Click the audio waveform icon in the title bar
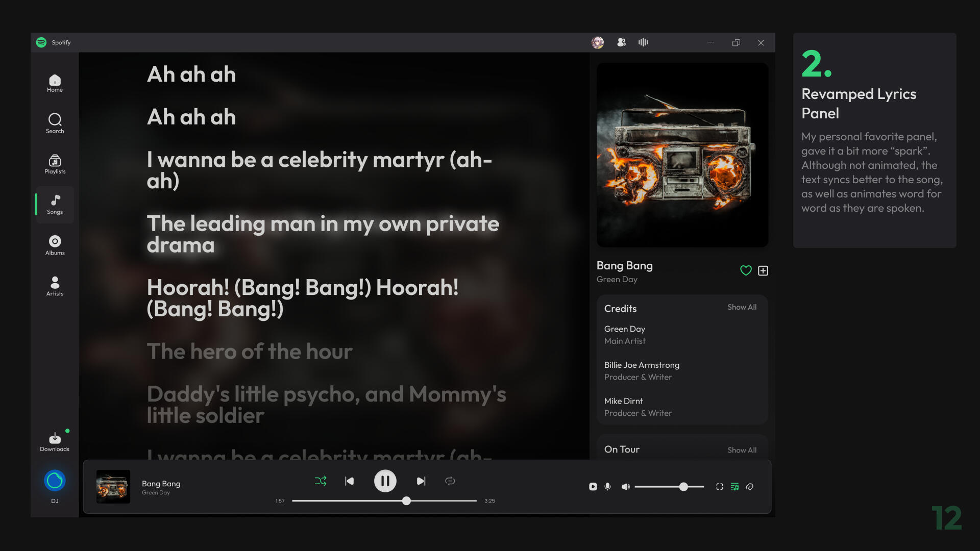The width and height of the screenshot is (980, 551). click(643, 42)
